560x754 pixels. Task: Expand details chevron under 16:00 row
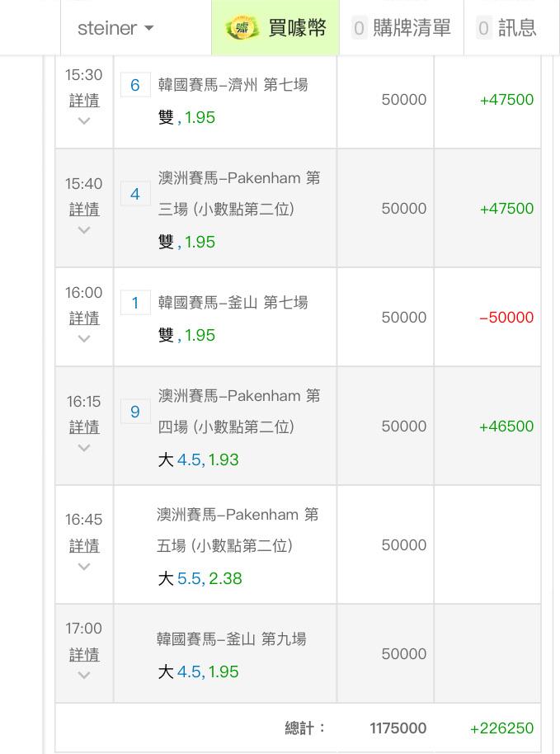pyautogui.click(x=84, y=338)
